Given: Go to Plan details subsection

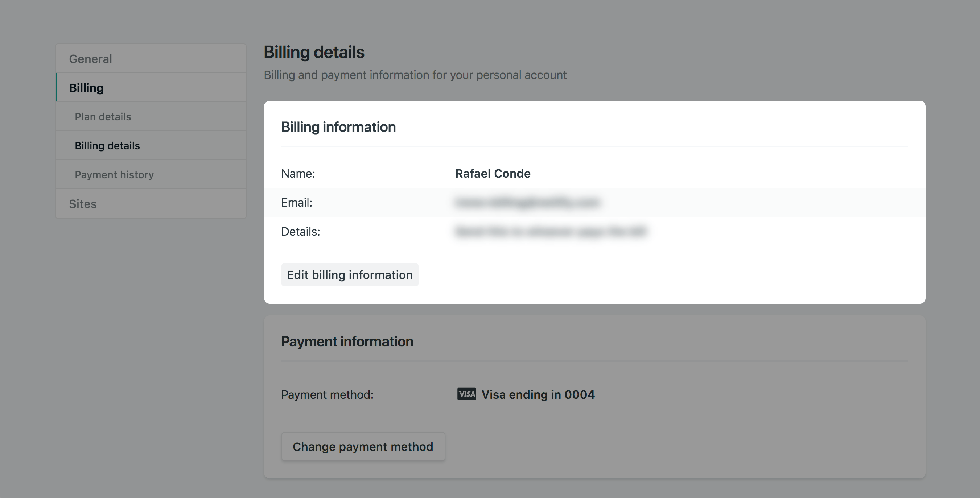Looking at the screenshot, I should [103, 117].
